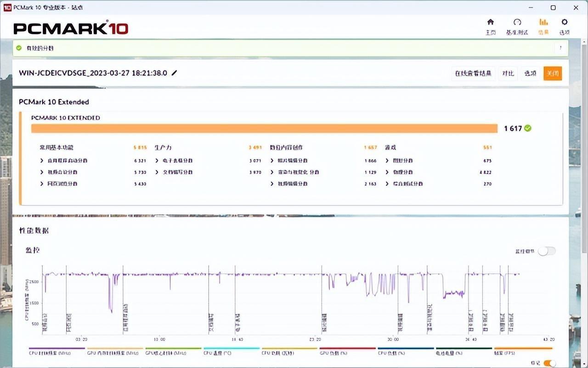
Task: Expand the 文档编写分数 row scoring 3 970
Action: pos(209,172)
